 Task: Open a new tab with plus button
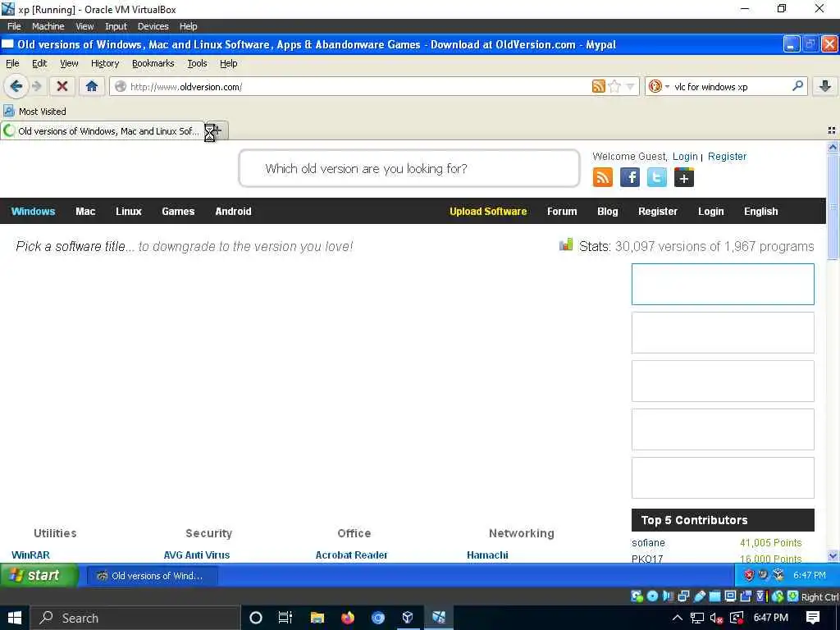[217, 130]
